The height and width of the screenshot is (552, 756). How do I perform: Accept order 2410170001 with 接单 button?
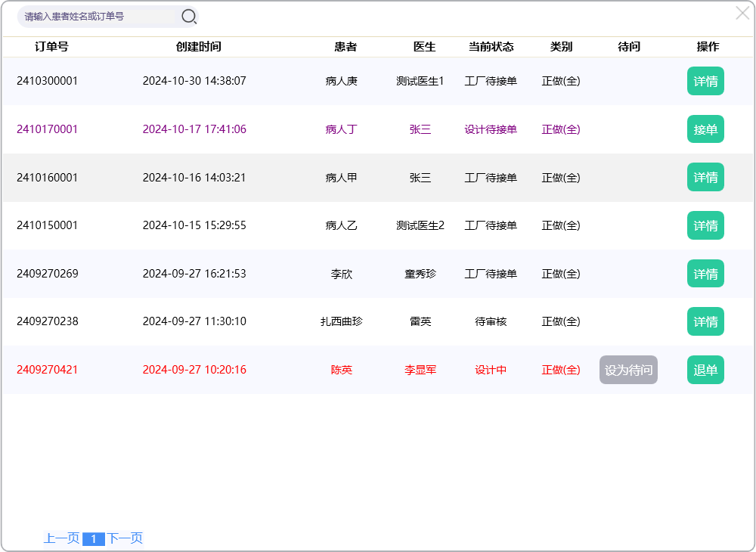pyautogui.click(x=705, y=129)
